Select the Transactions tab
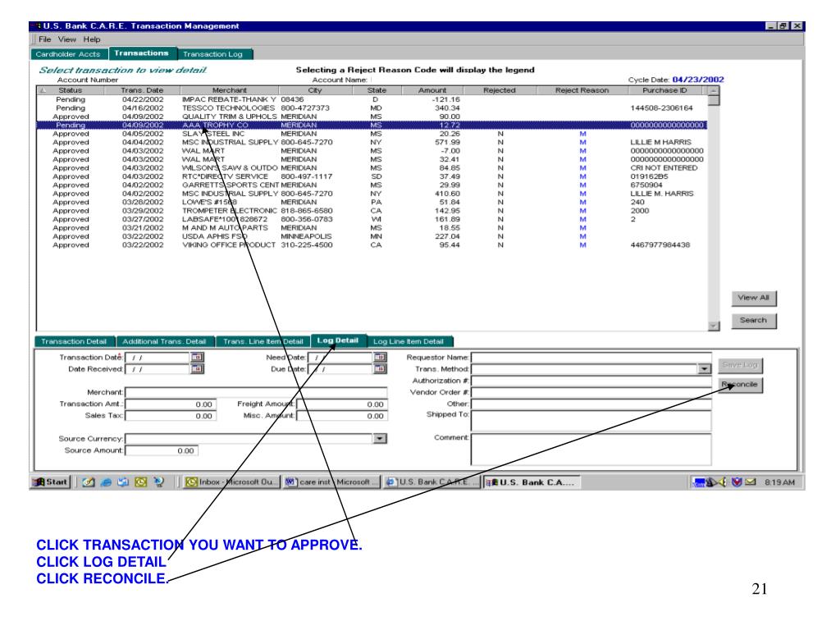The width and height of the screenshot is (840, 630). click(x=141, y=53)
